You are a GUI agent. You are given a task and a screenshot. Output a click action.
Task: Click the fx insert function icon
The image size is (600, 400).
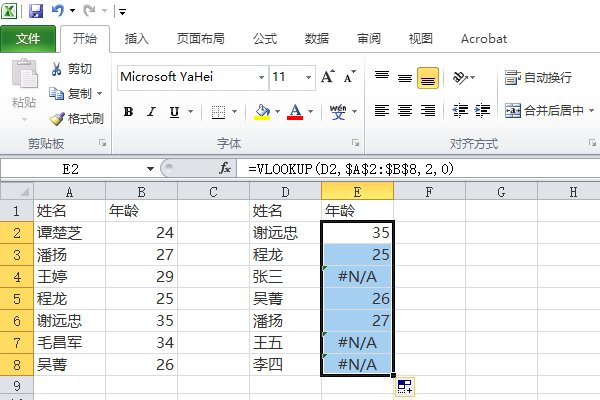point(225,168)
